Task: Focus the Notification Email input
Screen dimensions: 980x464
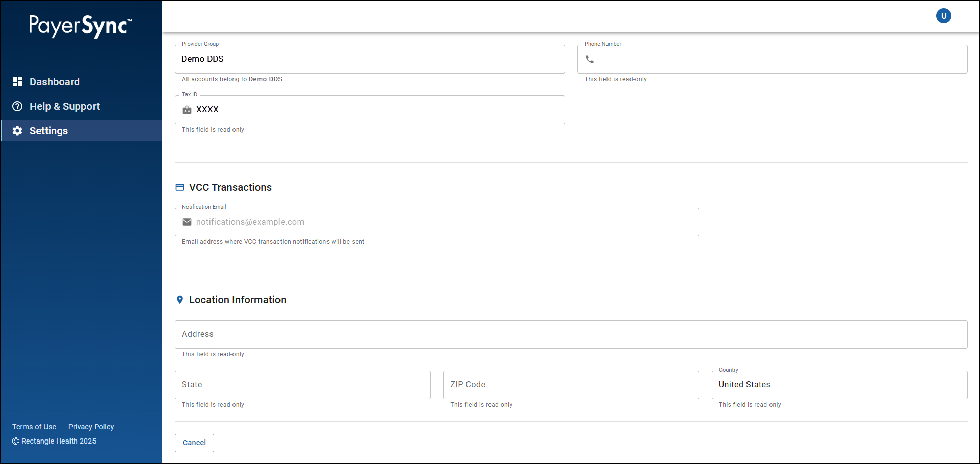Action: pos(437,222)
